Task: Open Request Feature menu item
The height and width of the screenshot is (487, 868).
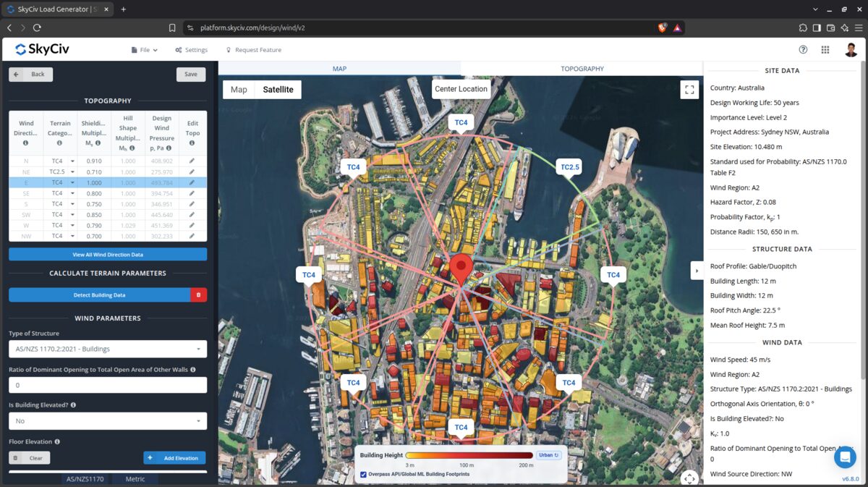Action: tap(253, 50)
